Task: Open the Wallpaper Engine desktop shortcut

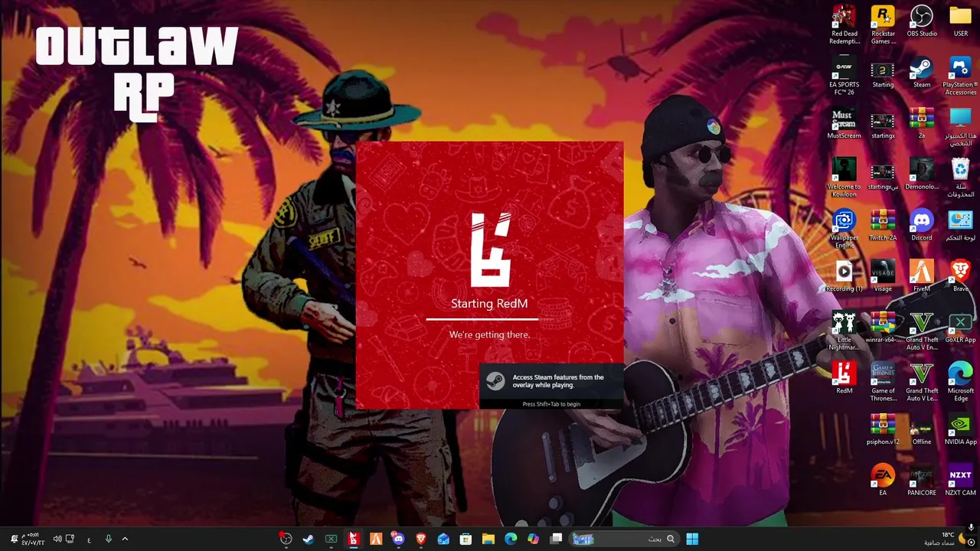Action: 844,229
